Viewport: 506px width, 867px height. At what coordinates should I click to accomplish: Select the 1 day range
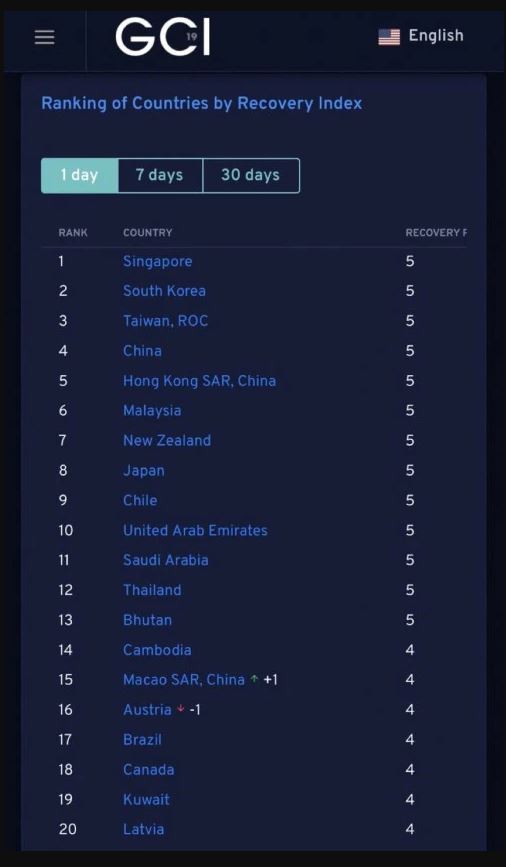[x=80, y=175]
